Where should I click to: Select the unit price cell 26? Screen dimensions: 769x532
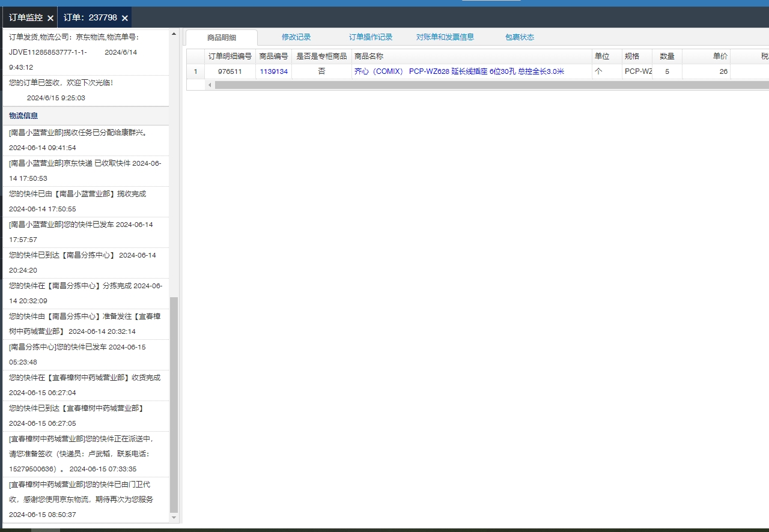pos(706,71)
